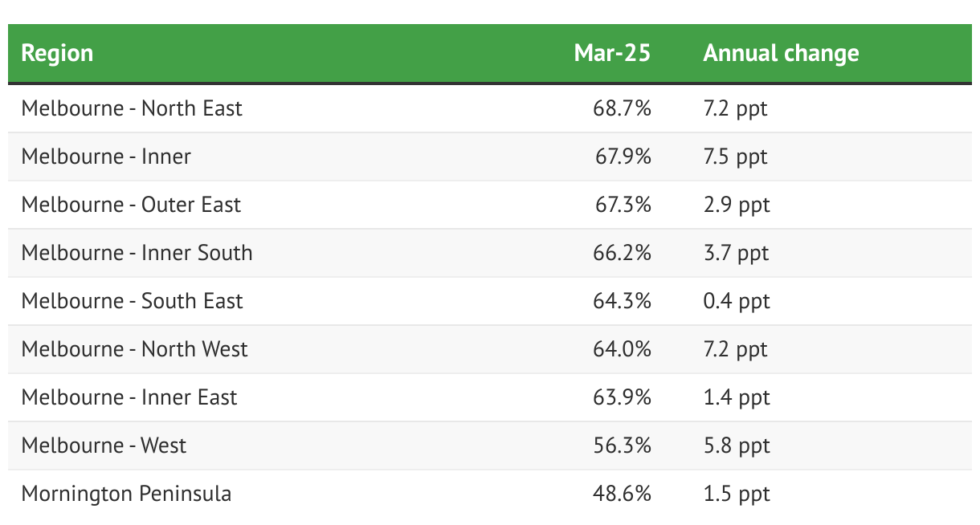Select the Melbourne - West region cell
Screen dimensions: 980x525
[104, 446]
